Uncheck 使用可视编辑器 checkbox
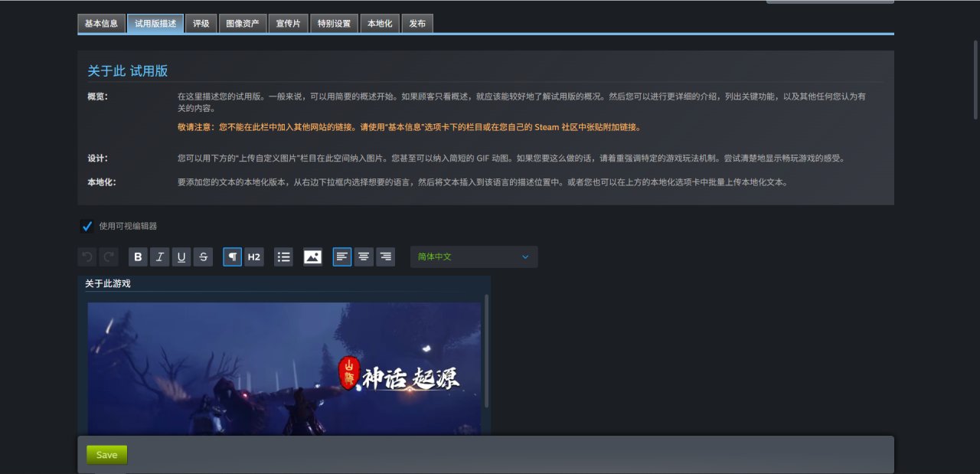Screen dimensions: 980x474 pos(87,226)
